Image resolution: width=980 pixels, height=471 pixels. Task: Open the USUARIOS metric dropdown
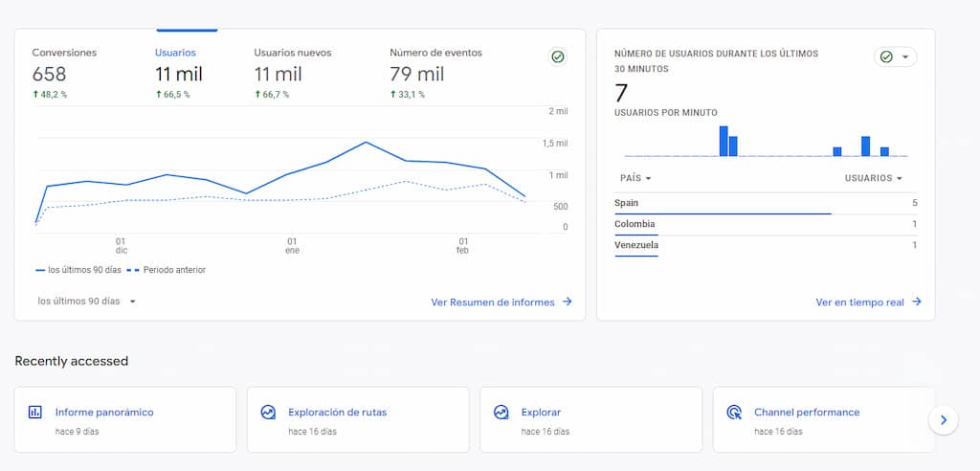tap(874, 178)
